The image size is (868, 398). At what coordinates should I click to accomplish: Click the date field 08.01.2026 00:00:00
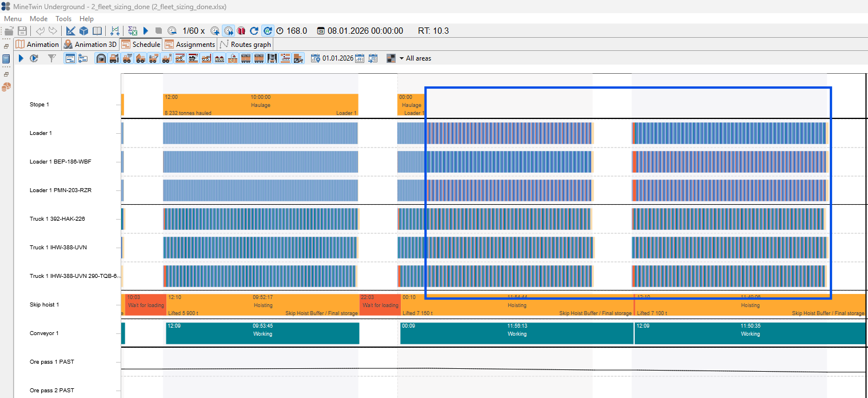[365, 31]
